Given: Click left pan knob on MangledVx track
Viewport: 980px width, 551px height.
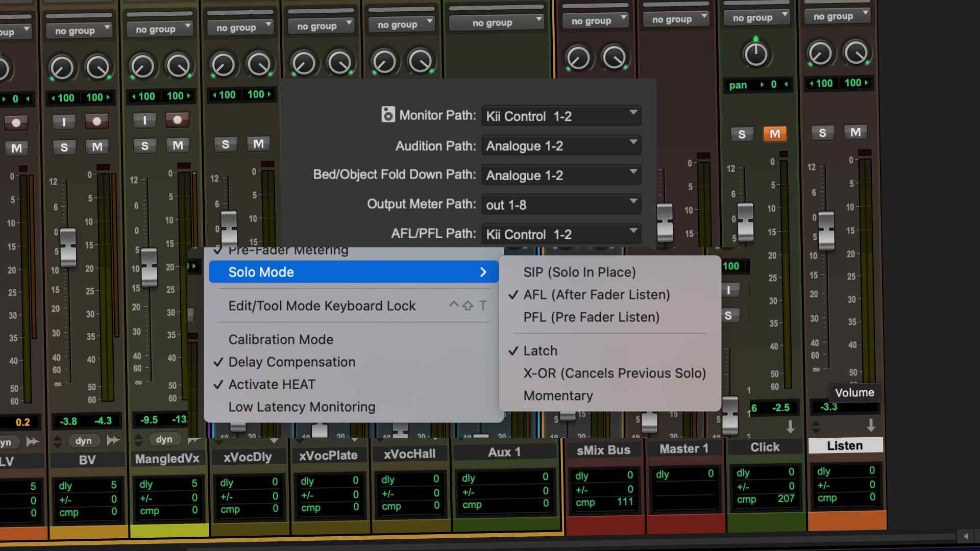Looking at the screenshot, I should [x=142, y=66].
